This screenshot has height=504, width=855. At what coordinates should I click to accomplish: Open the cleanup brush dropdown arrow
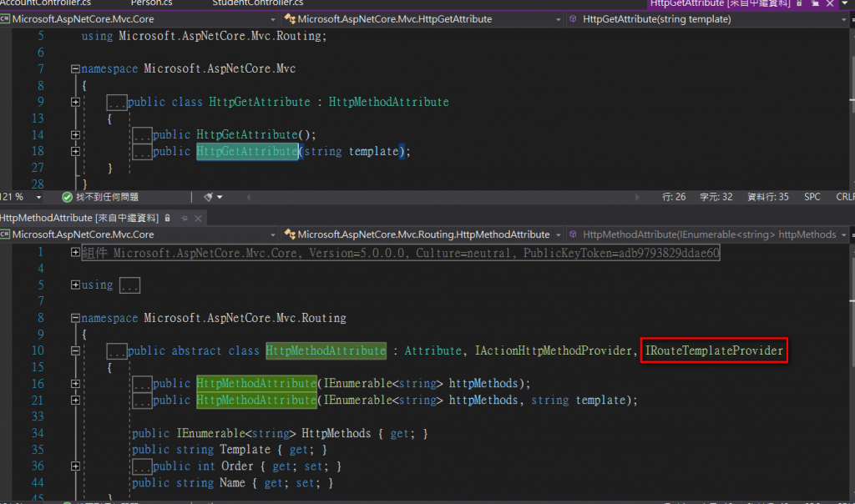coord(220,197)
